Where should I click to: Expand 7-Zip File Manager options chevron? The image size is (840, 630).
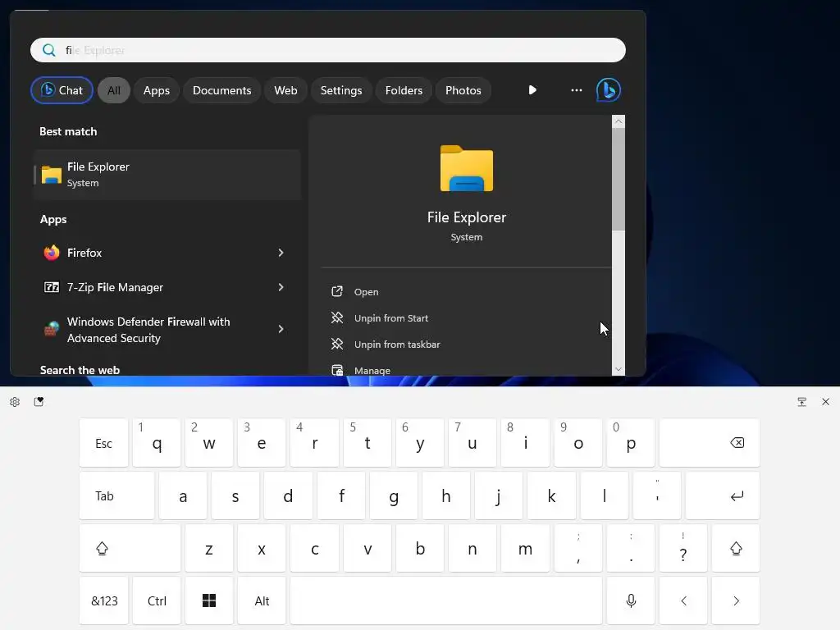pos(281,288)
